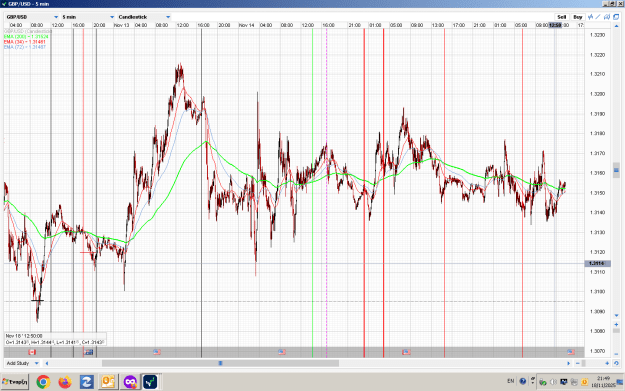This screenshot has height=391, width=625.
Task: Click the 1.3070 price axis label
Action: pyautogui.click(x=597, y=351)
